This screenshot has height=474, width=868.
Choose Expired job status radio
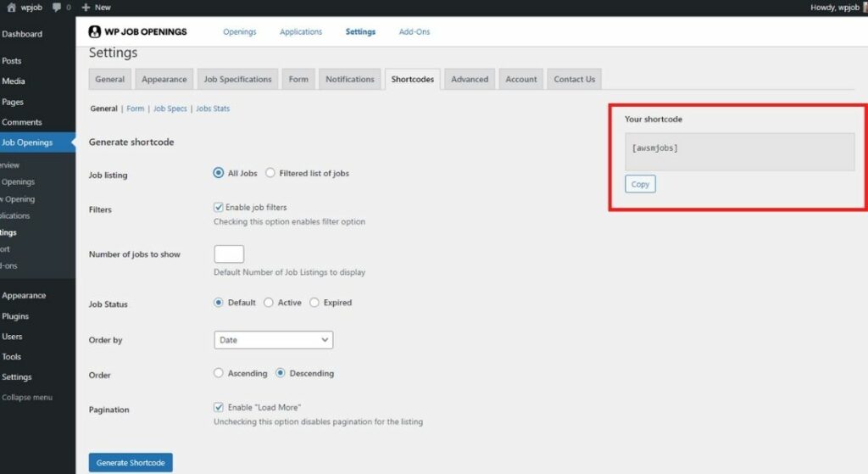314,303
